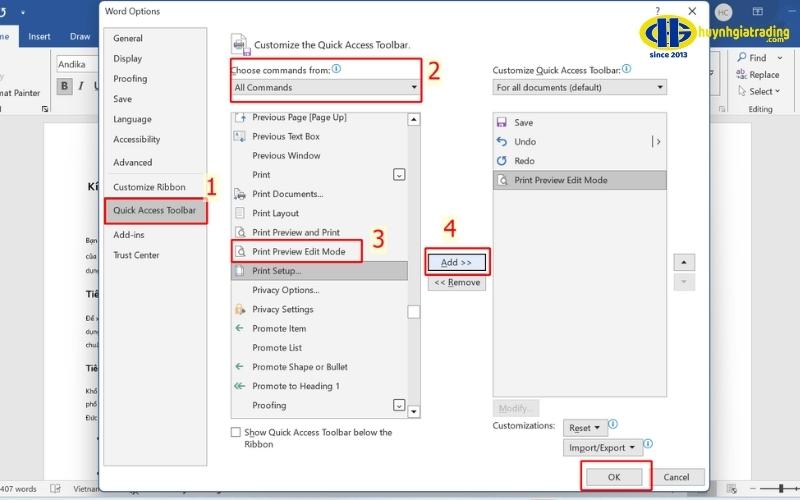
Task: Toggle Show Quick Access Toolbar below the Ribbon
Action: (236, 432)
